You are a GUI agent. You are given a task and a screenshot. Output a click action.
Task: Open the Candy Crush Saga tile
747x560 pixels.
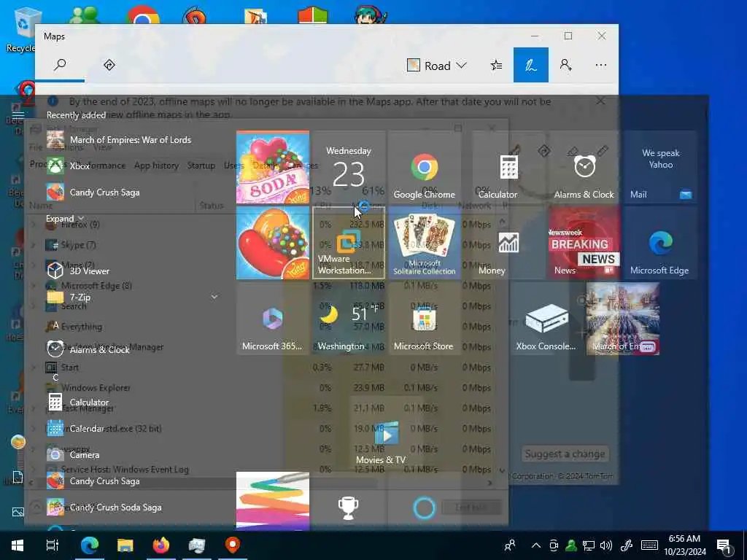pos(273,243)
